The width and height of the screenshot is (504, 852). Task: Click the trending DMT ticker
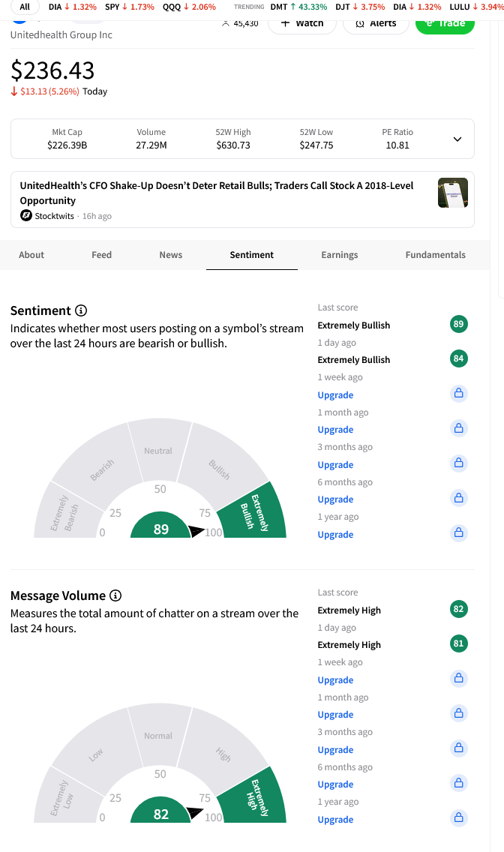click(x=298, y=7)
